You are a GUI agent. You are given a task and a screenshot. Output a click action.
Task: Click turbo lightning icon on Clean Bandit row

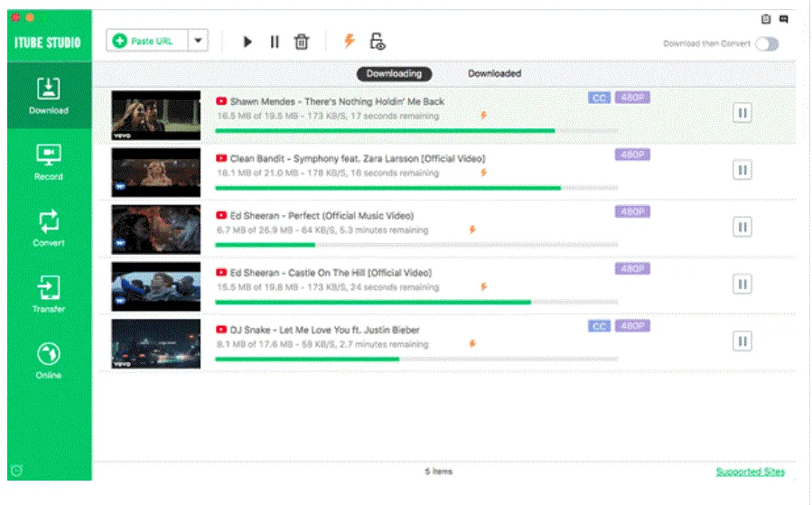tap(484, 172)
